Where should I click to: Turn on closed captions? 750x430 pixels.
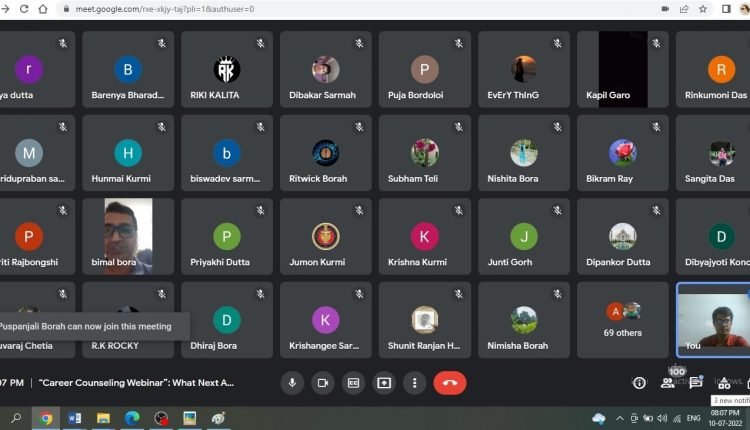coord(353,383)
